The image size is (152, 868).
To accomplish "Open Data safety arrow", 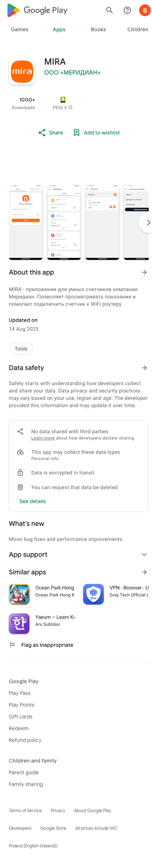I will tap(144, 368).
